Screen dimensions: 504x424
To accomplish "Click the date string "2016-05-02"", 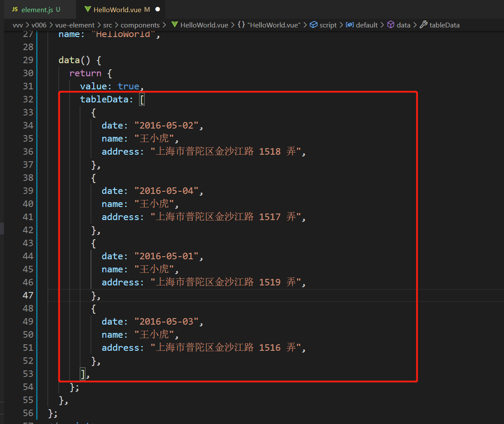I will pyautogui.click(x=166, y=125).
